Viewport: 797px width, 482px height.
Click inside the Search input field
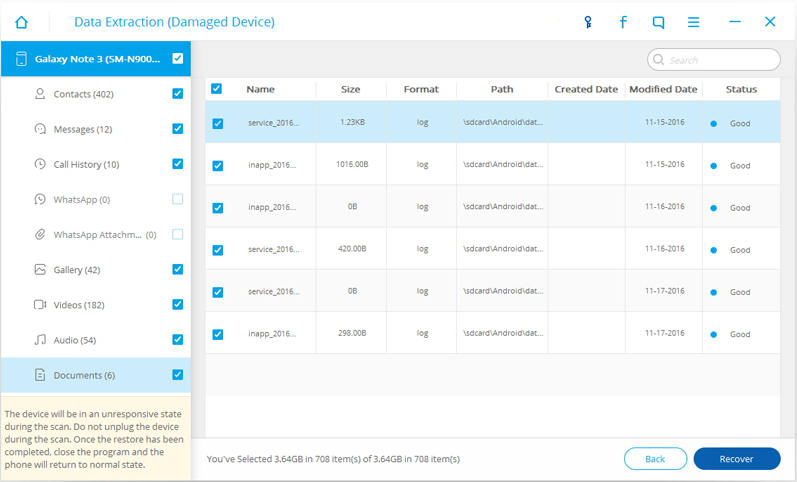coord(720,60)
